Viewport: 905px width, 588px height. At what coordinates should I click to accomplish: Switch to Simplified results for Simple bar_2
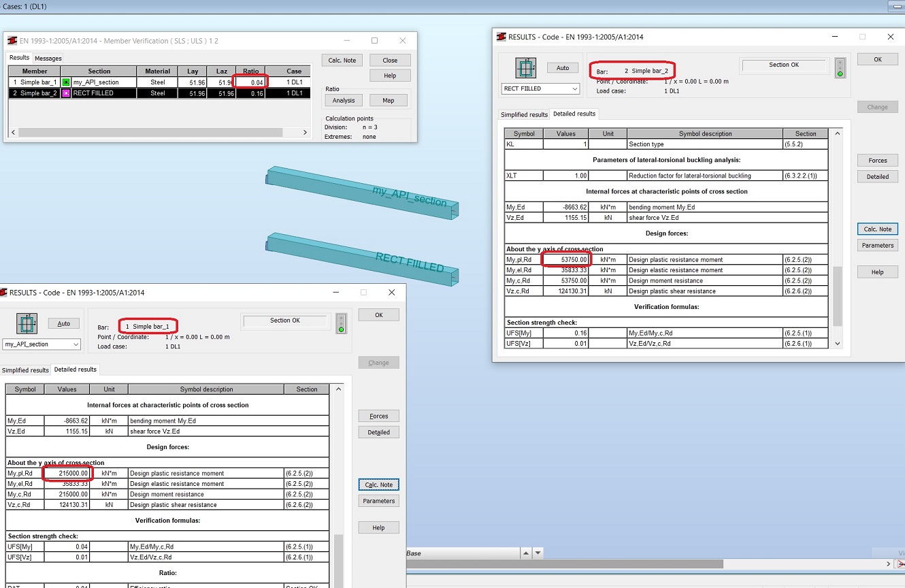point(524,114)
